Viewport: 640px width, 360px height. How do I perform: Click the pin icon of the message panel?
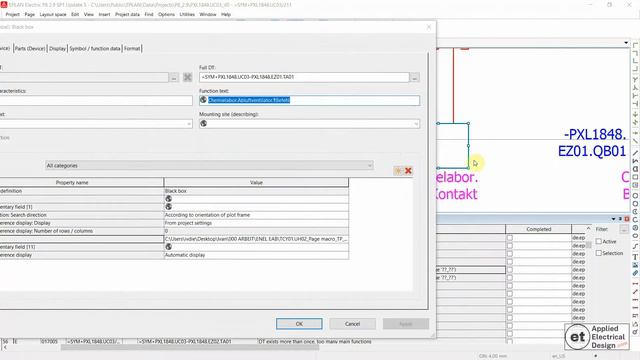point(620,219)
